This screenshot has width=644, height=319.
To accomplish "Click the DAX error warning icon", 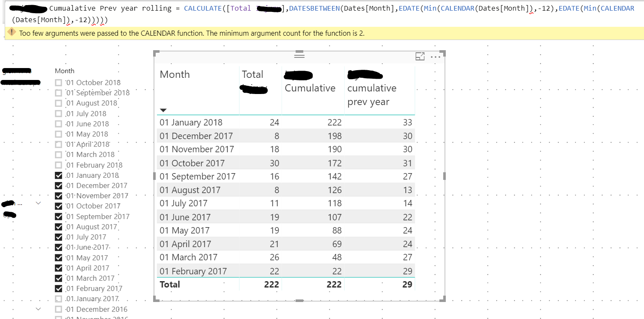I will pos(12,33).
